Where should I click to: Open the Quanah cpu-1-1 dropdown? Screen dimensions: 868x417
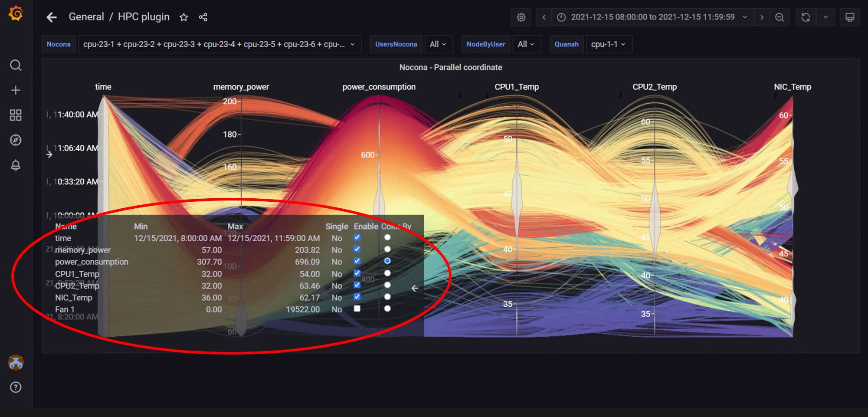(x=609, y=44)
